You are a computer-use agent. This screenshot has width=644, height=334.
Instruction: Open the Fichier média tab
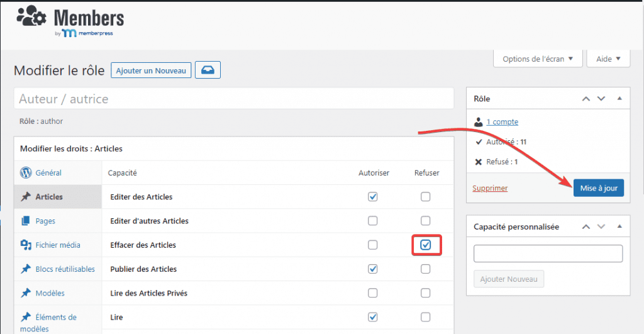(x=58, y=245)
